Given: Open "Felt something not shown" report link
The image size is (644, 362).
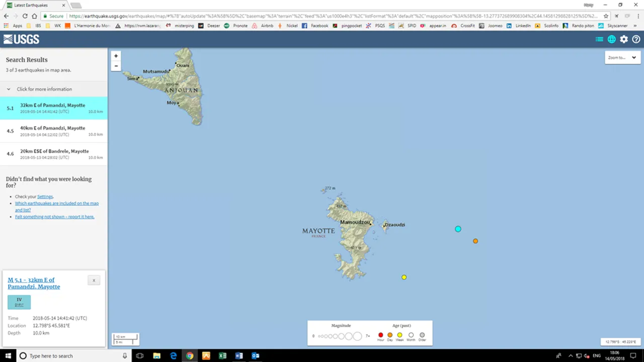Looking at the screenshot, I should pyautogui.click(x=55, y=217).
